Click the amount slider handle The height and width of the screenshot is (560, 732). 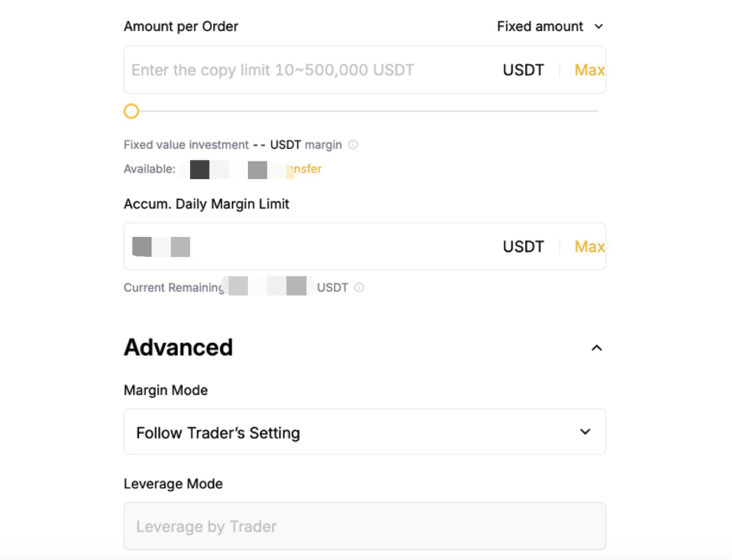[x=131, y=111]
